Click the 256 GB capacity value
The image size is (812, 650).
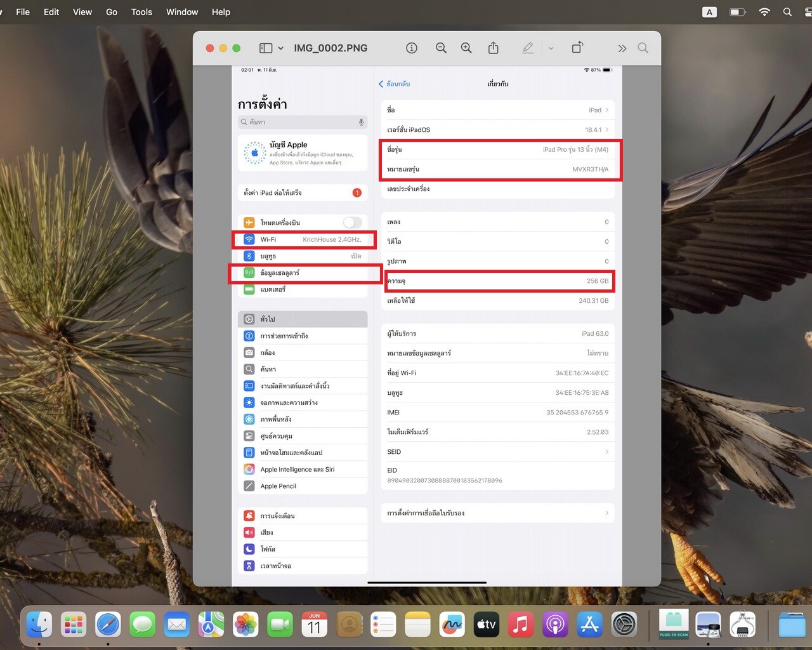pyautogui.click(x=598, y=281)
